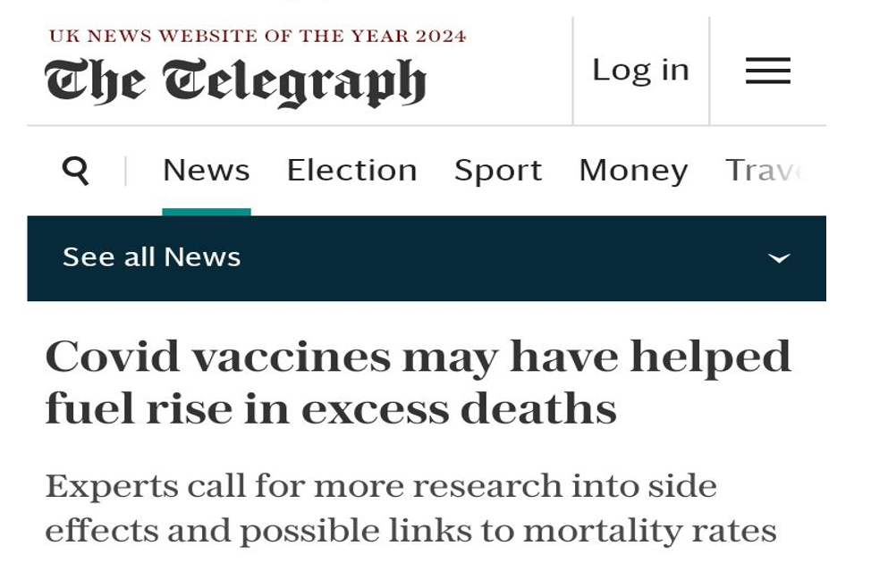The width and height of the screenshot is (871, 588).
Task: Expand the See all News chevron
Action: point(779,258)
